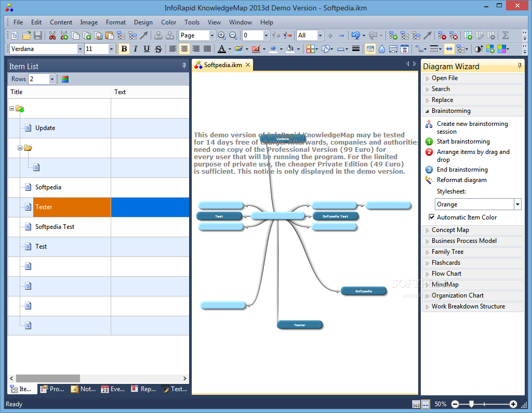Click End brainstorming step
532x413 pixels.
click(x=462, y=170)
